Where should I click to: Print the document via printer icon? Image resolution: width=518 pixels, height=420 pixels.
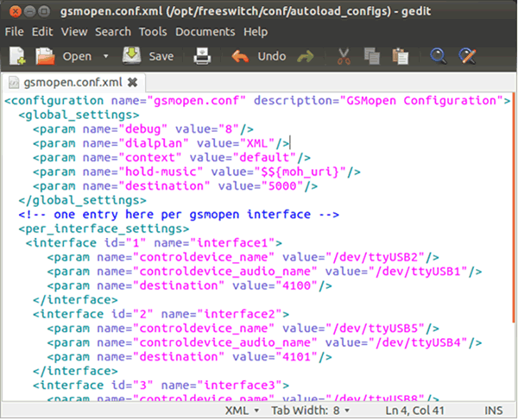[202, 57]
